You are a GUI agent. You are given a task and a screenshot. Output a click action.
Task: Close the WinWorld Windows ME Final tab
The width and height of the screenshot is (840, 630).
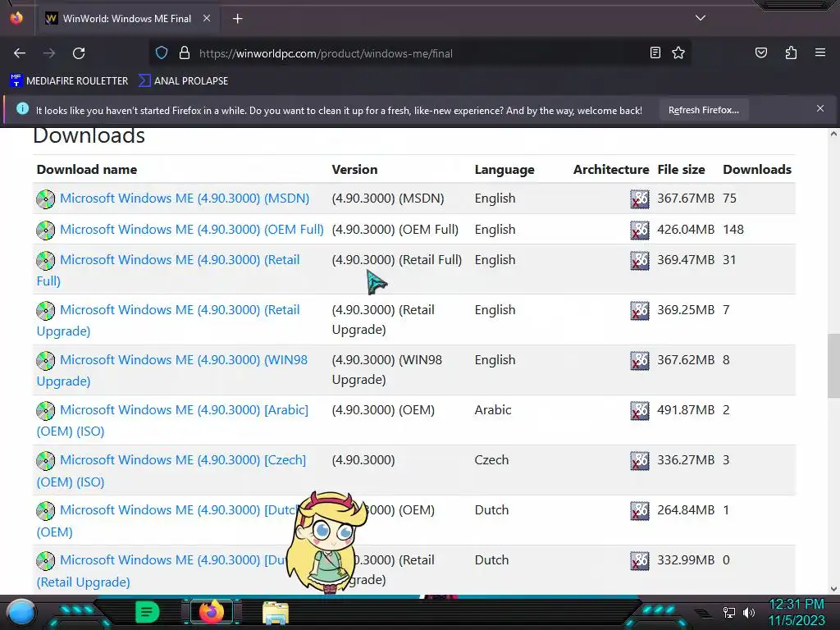pos(207,18)
